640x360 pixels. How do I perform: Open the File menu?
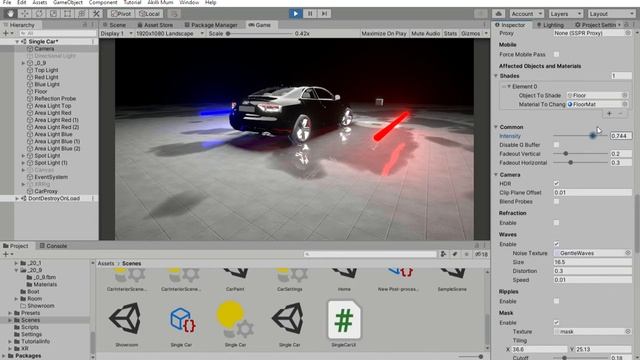pos(7,2)
